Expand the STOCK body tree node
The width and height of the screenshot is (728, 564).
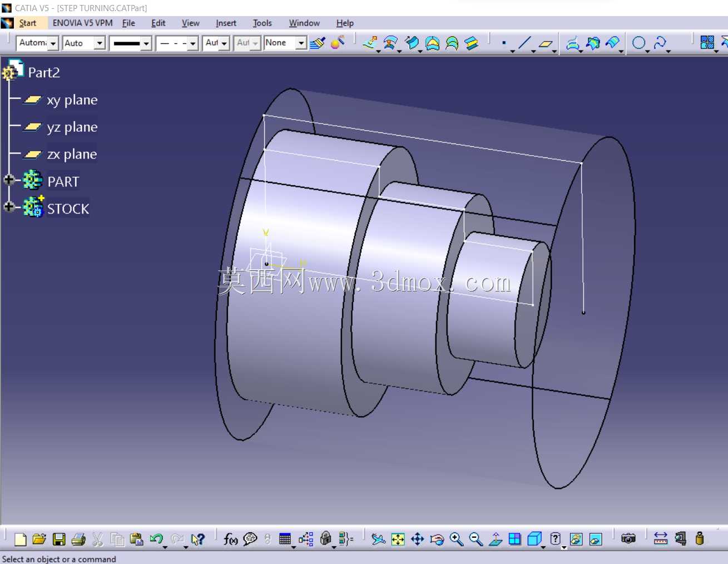[8, 207]
